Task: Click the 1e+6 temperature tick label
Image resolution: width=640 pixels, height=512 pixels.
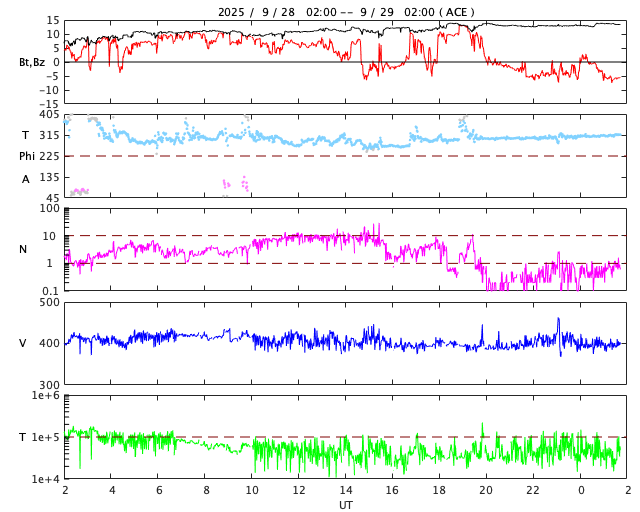Action: (45, 396)
